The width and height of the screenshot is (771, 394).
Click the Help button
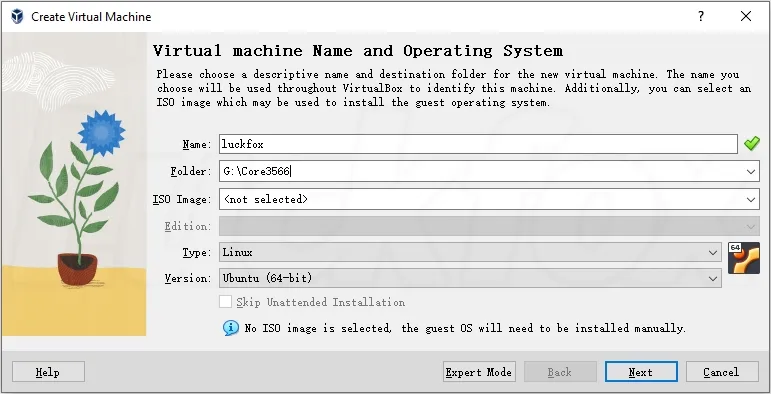pyautogui.click(x=48, y=372)
